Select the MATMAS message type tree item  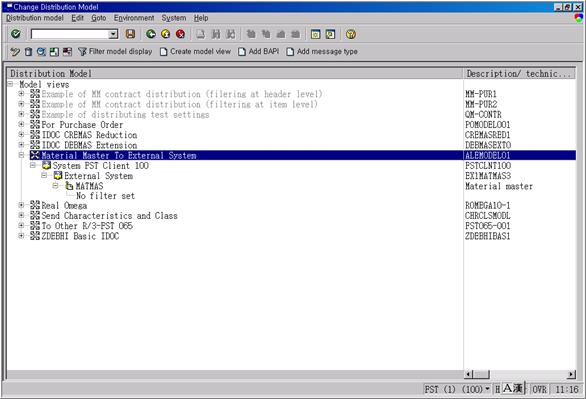[x=89, y=186]
